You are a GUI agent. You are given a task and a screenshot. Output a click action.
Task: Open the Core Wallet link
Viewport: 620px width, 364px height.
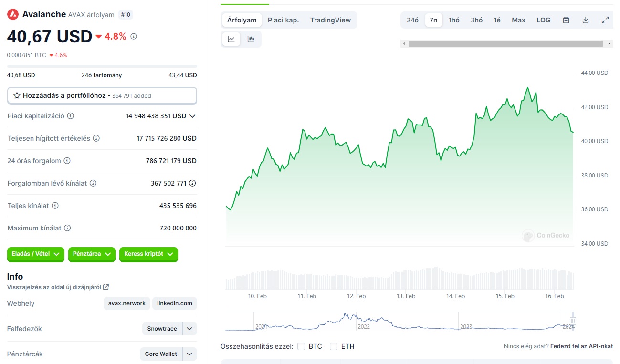pyautogui.click(x=161, y=354)
